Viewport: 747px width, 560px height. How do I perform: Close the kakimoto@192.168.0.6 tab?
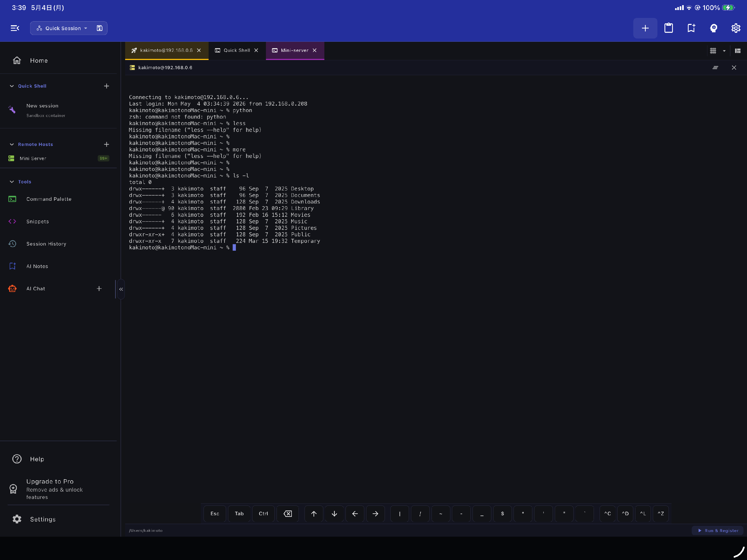pyautogui.click(x=199, y=50)
